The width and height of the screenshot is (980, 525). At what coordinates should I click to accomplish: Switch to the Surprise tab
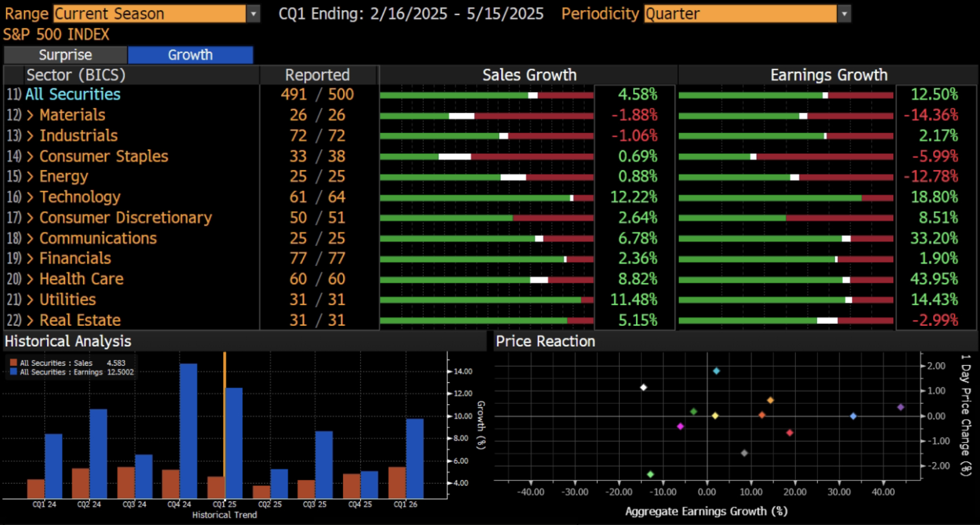(65, 55)
